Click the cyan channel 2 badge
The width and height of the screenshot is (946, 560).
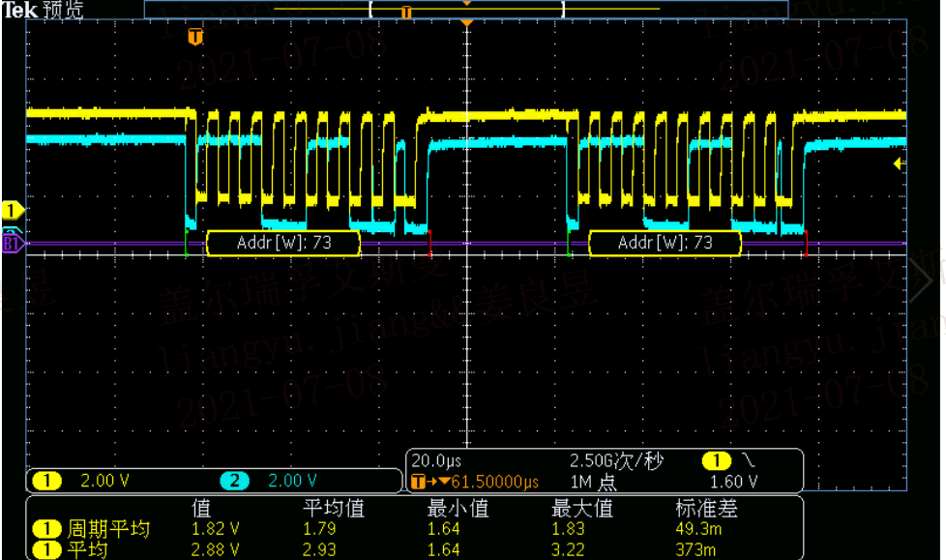pos(234,481)
